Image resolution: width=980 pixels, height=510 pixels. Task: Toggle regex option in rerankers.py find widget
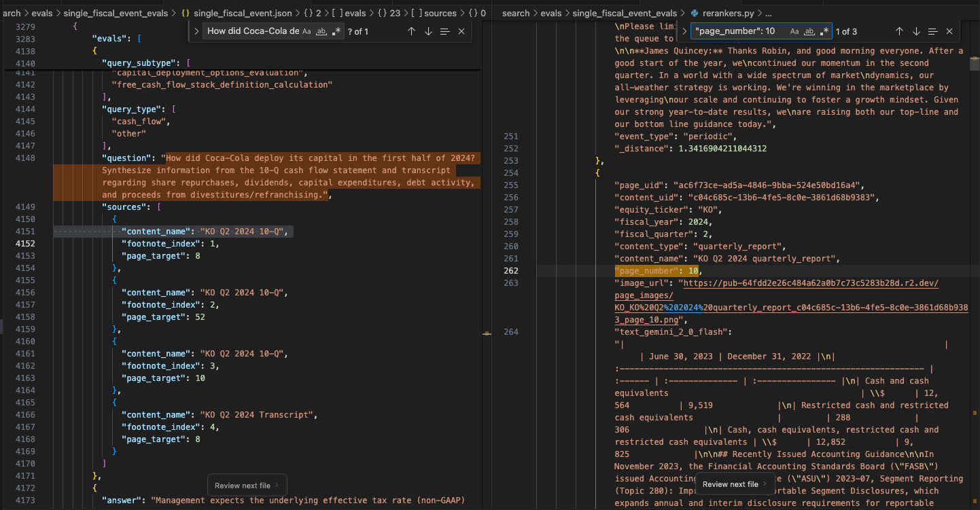824,31
